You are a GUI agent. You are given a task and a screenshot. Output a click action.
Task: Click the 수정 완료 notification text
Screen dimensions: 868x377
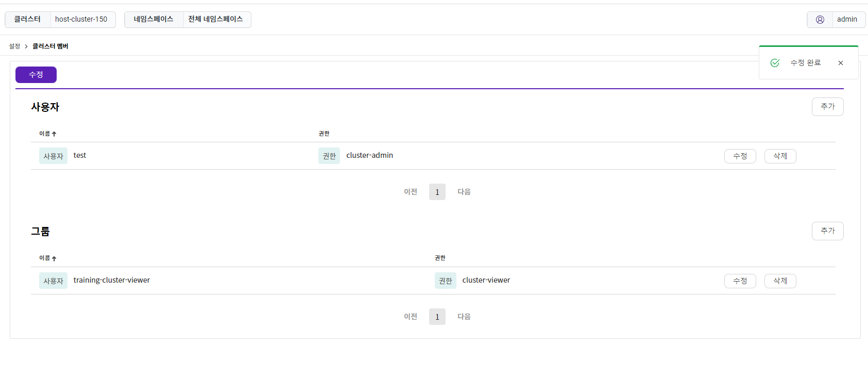click(x=806, y=63)
